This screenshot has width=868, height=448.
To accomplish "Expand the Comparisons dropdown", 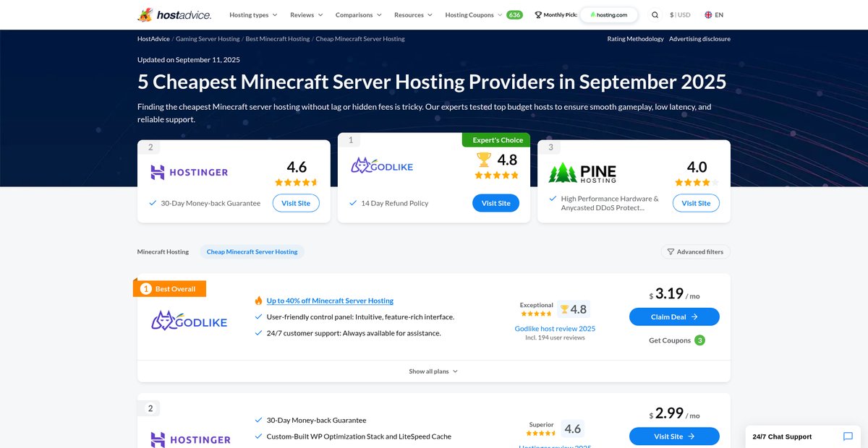I will click(x=359, y=14).
